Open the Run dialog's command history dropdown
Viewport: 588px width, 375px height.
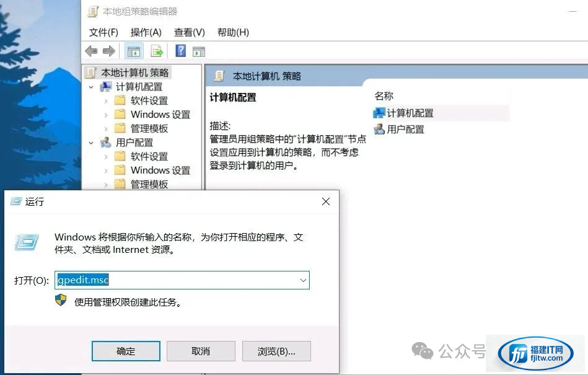tap(303, 280)
